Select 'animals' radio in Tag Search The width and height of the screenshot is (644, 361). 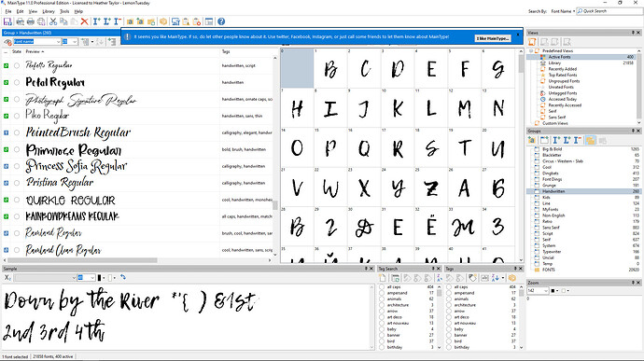point(382,299)
